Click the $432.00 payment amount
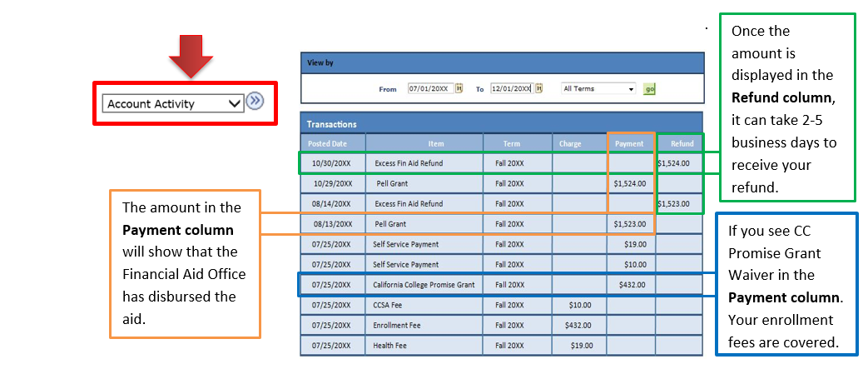This screenshot has height=374, width=868. [x=632, y=285]
